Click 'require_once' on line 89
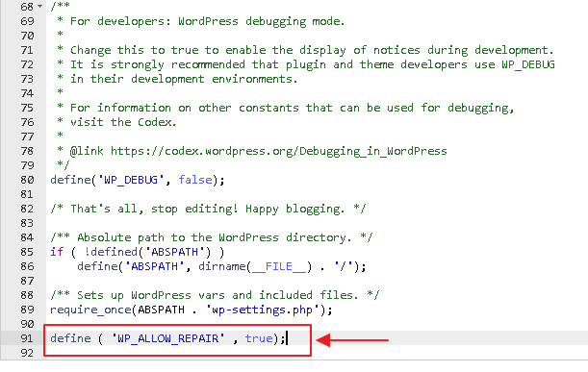This screenshot has width=588, height=372. 90,310
